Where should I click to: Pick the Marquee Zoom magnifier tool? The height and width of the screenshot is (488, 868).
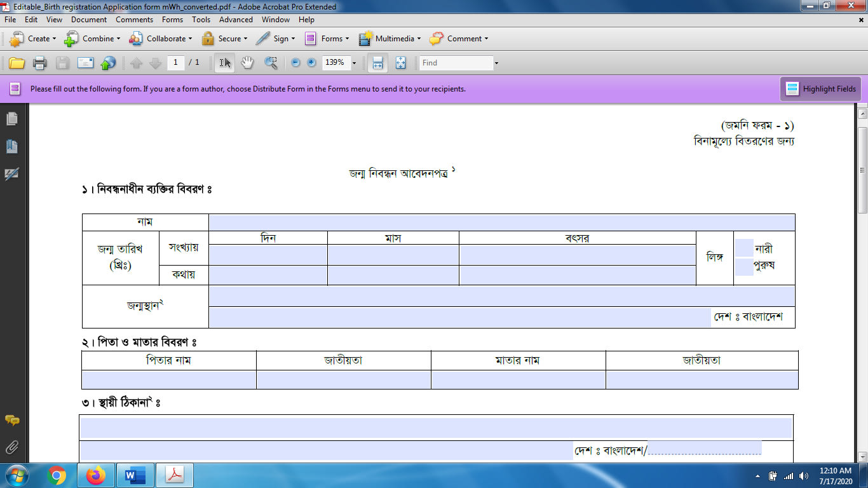pyautogui.click(x=271, y=63)
